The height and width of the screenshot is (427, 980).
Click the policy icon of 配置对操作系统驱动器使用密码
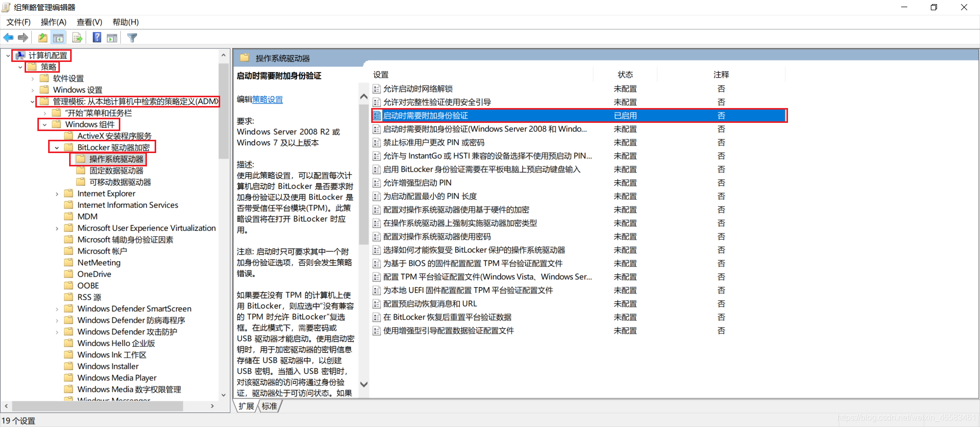pos(377,237)
